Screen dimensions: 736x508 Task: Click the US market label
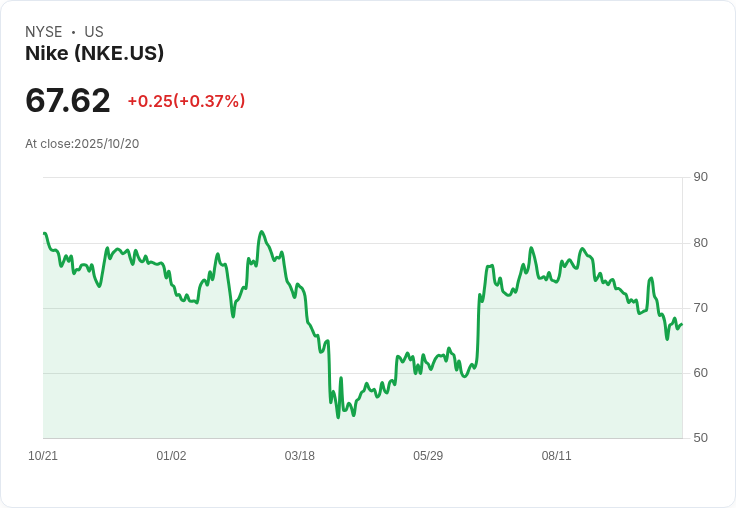point(94,32)
